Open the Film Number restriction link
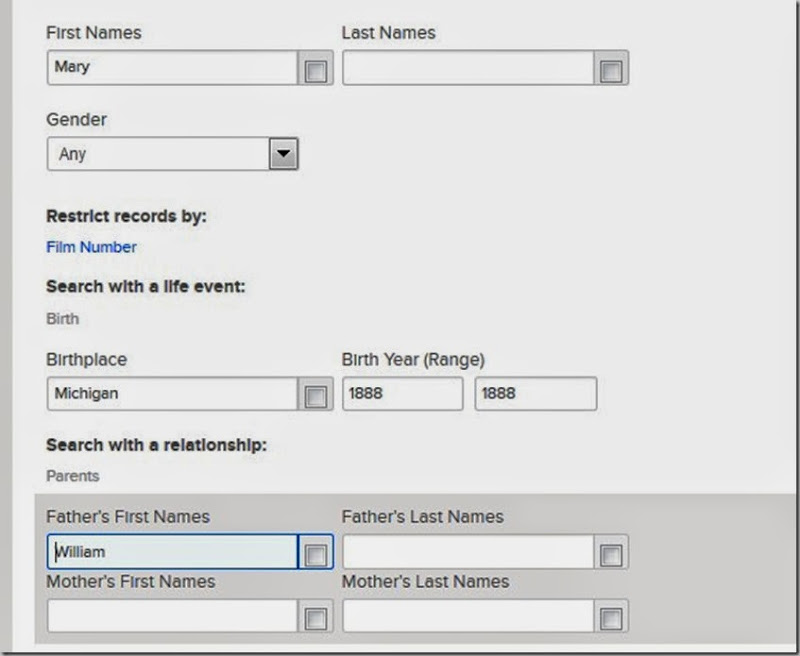 tap(91, 247)
